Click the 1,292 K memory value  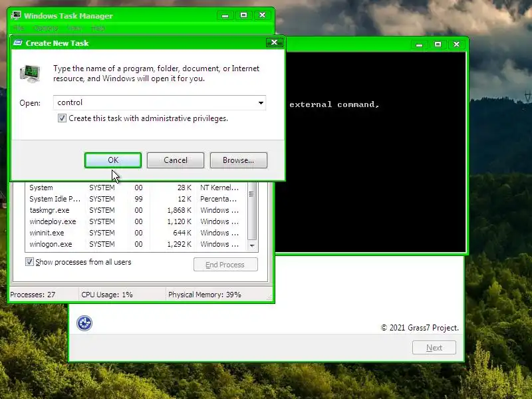[x=179, y=244]
